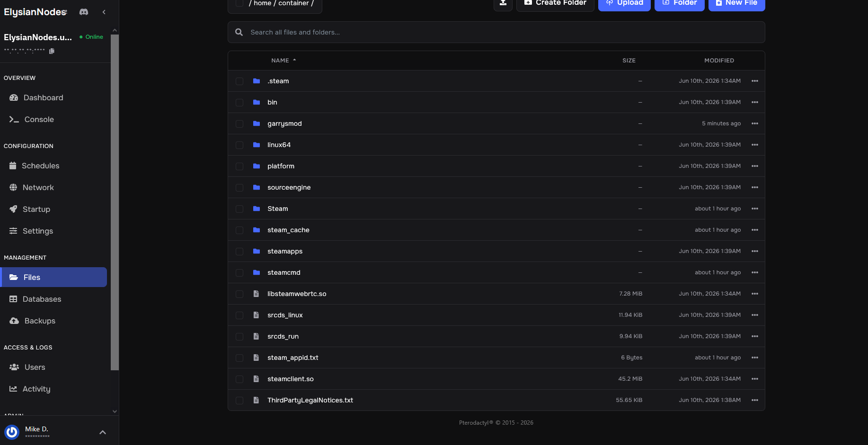
Task: Check the platform folder checkbox
Action: (x=239, y=166)
